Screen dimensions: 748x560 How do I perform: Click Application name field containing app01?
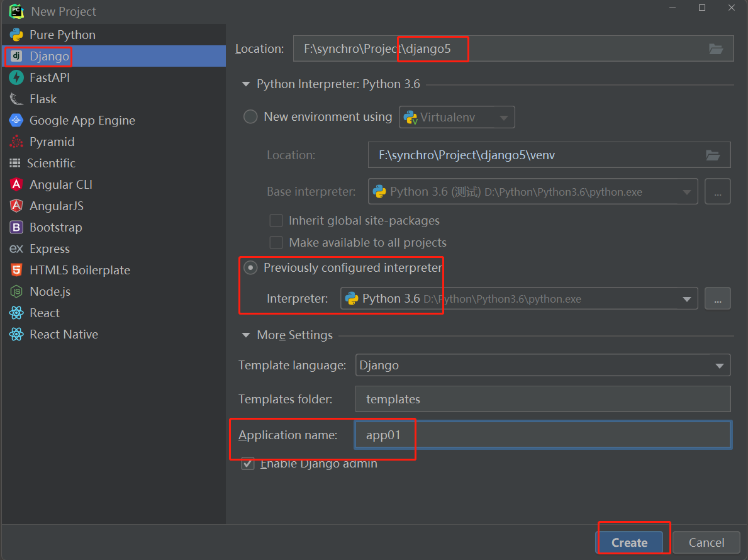(543, 435)
